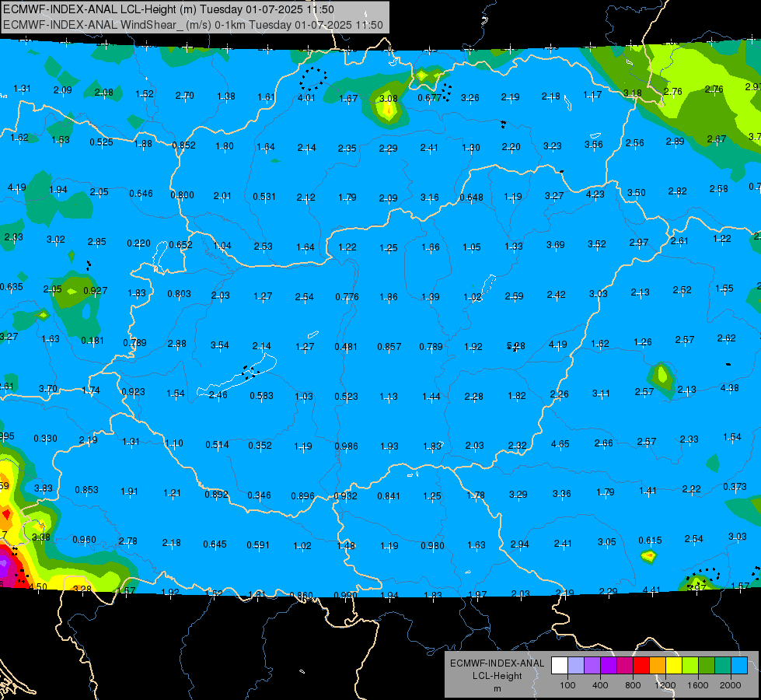
Task: Click the wind shear value 3.69
Action: click(x=555, y=244)
